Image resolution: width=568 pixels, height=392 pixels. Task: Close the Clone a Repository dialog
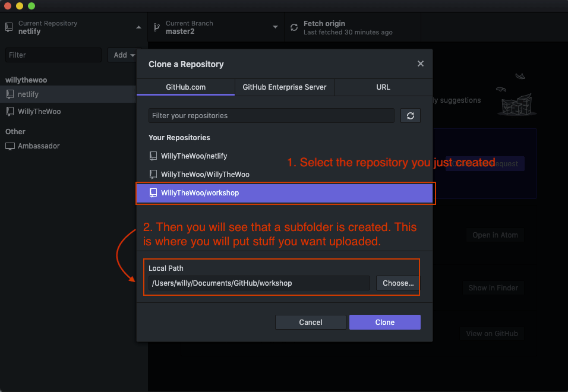(420, 64)
